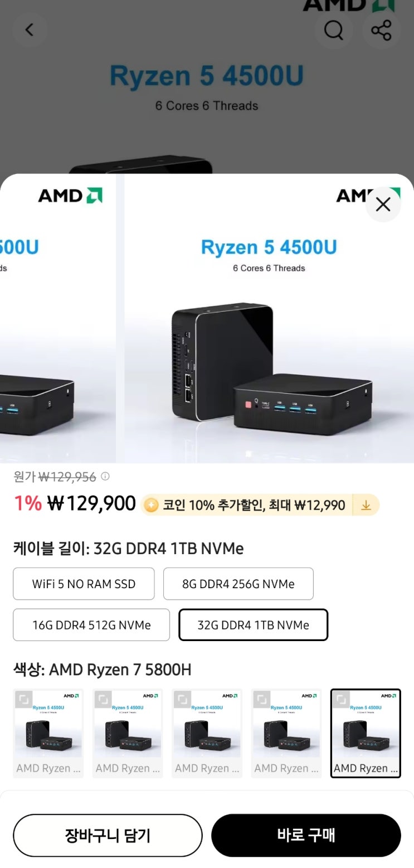The image size is (414, 868).
Task: Tap 바로 구매 buy now button
Action: point(306,835)
